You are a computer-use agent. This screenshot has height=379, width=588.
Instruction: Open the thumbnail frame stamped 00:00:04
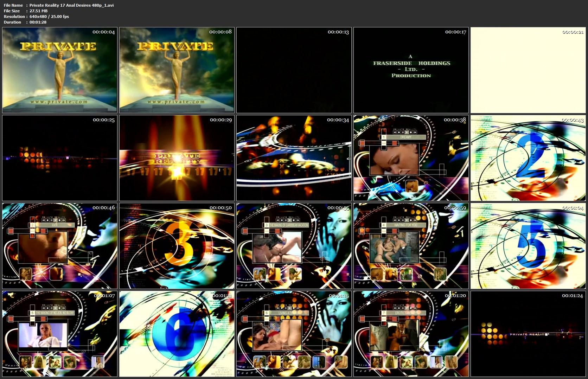(60, 70)
